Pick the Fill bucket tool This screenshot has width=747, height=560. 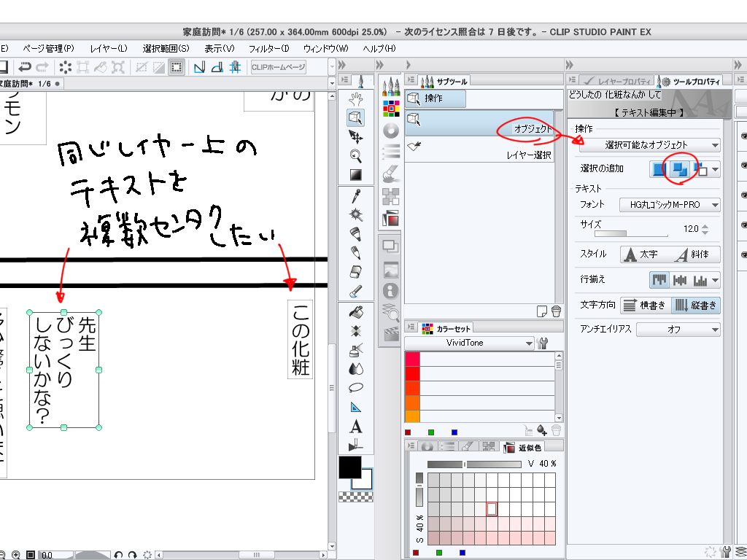[356, 311]
